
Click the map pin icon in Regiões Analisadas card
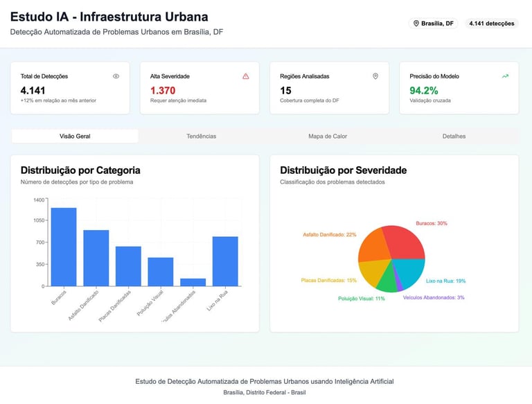[375, 76]
